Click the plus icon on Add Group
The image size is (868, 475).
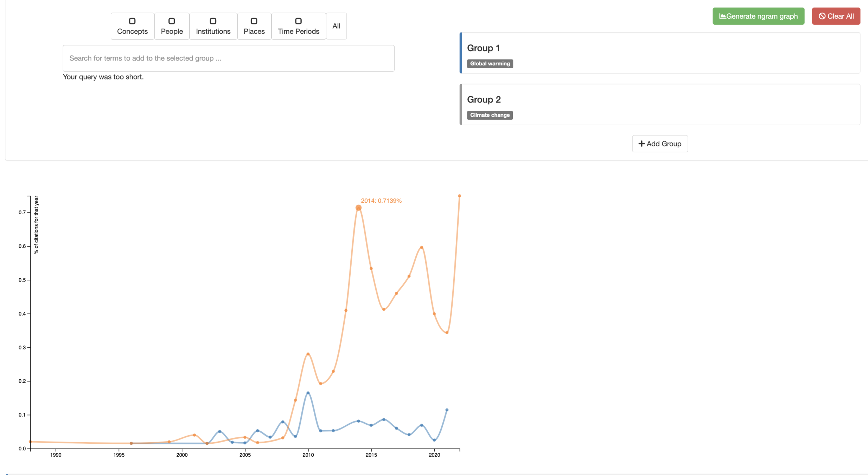[x=642, y=144]
